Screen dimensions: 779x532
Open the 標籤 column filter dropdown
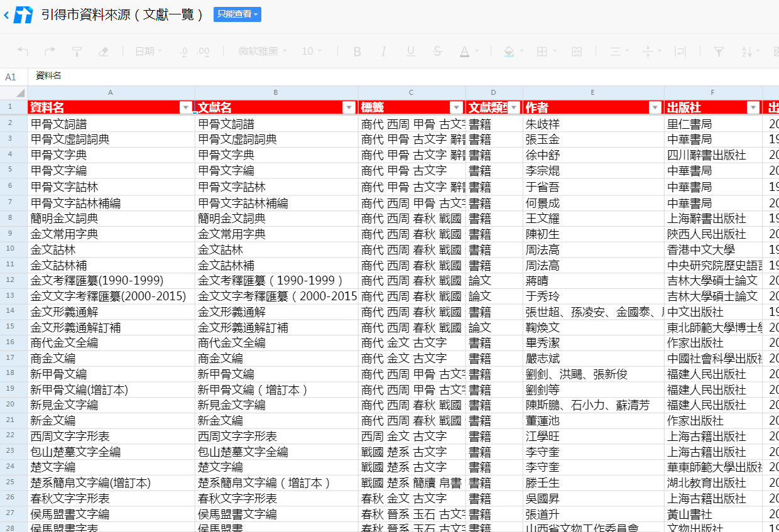(x=456, y=107)
